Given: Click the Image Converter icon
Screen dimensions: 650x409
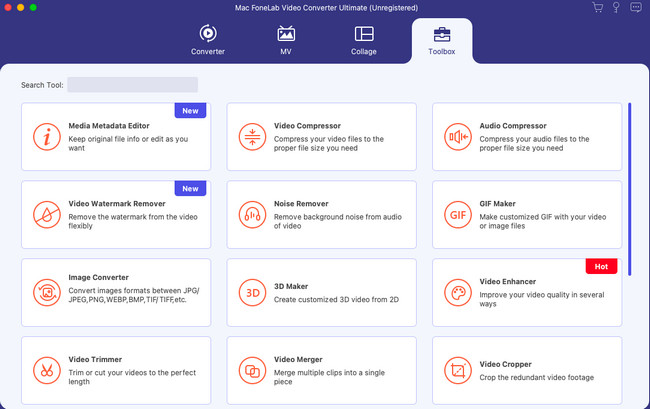Looking at the screenshot, I should click(47, 293).
